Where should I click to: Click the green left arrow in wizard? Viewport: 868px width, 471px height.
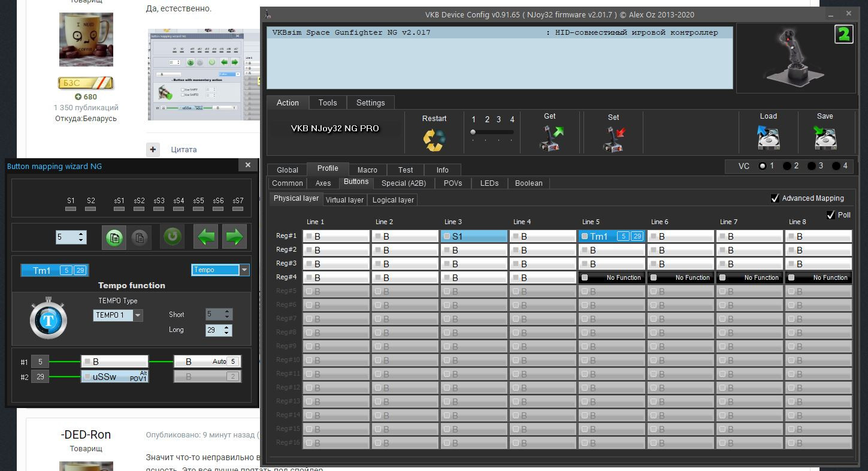click(205, 237)
